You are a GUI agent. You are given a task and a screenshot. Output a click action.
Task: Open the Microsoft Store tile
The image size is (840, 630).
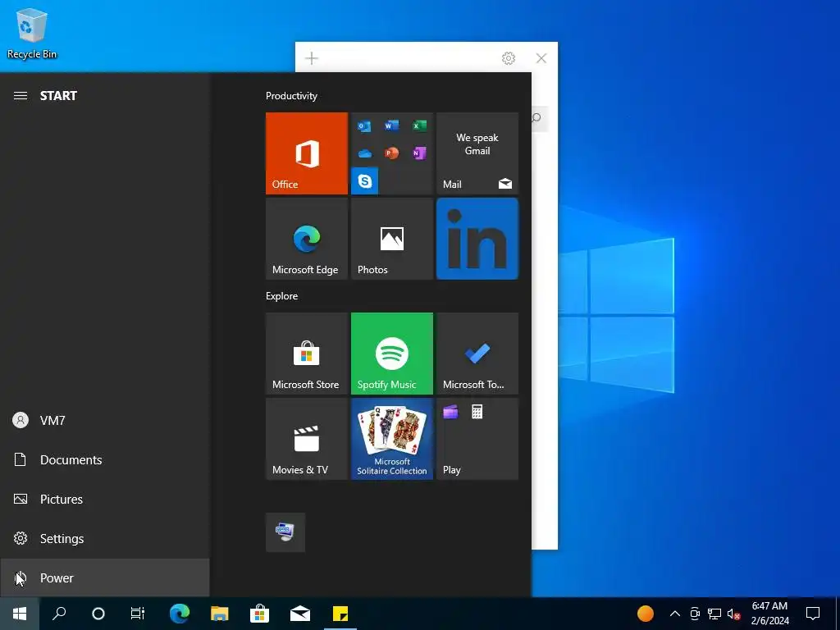click(x=307, y=354)
